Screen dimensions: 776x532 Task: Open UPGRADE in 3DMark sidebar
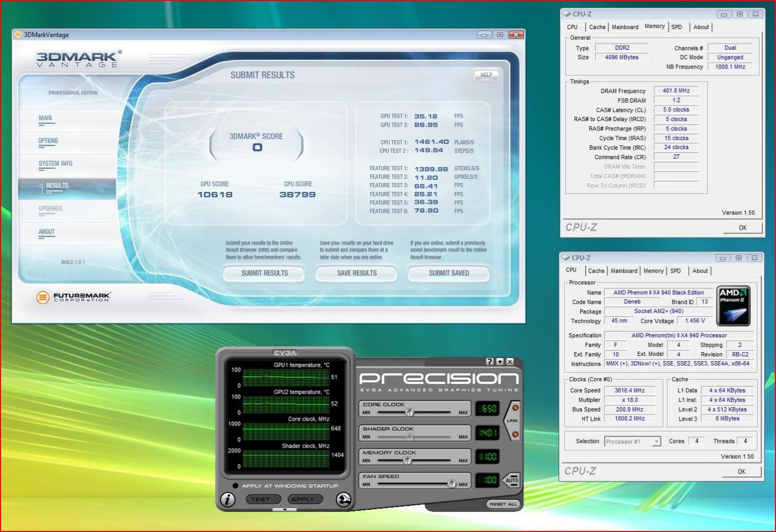click(67, 211)
